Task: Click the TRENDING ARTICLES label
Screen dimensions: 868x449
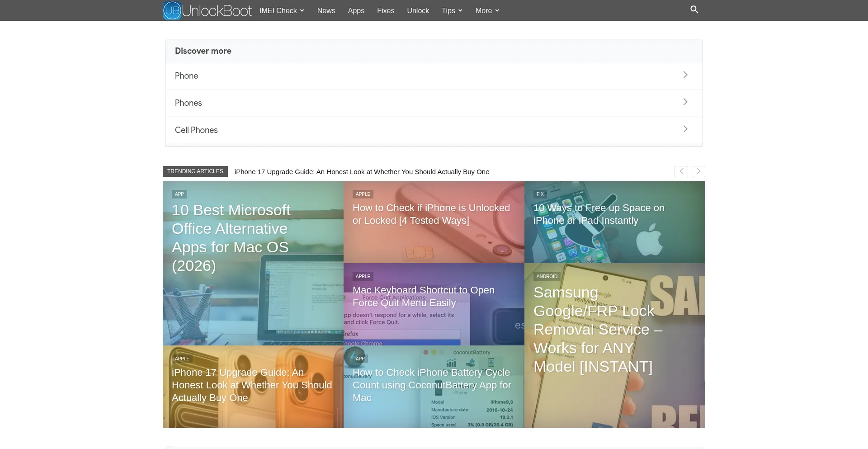Action: pyautogui.click(x=195, y=171)
